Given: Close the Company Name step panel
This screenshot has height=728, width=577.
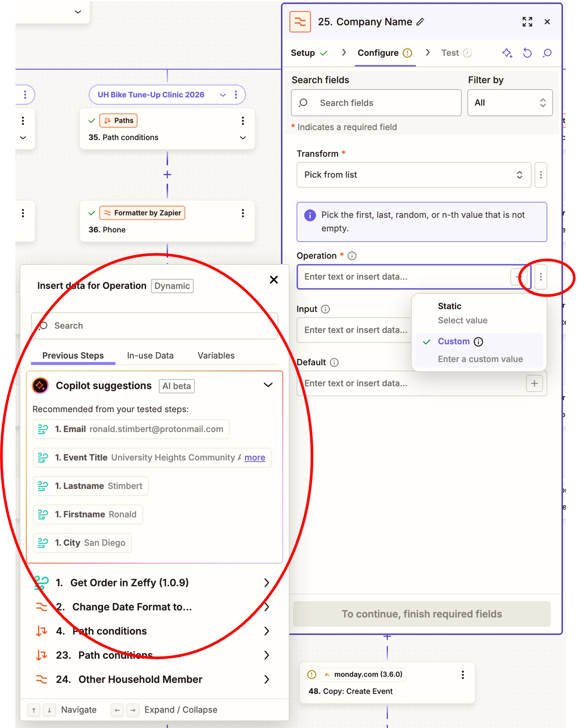Looking at the screenshot, I should pos(547,22).
